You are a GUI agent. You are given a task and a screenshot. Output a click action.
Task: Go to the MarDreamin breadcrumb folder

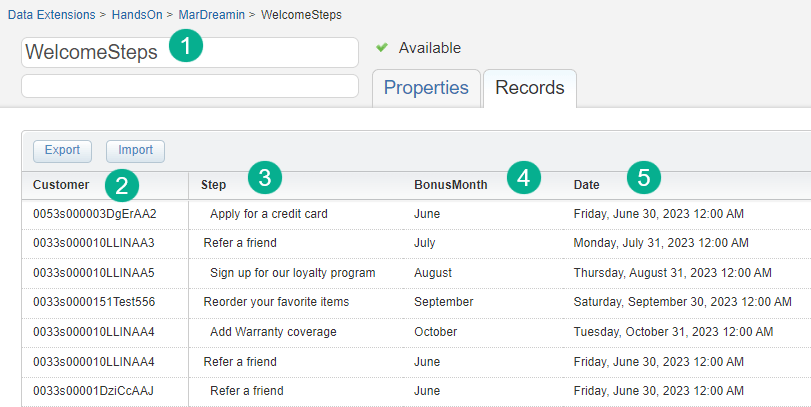point(212,15)
